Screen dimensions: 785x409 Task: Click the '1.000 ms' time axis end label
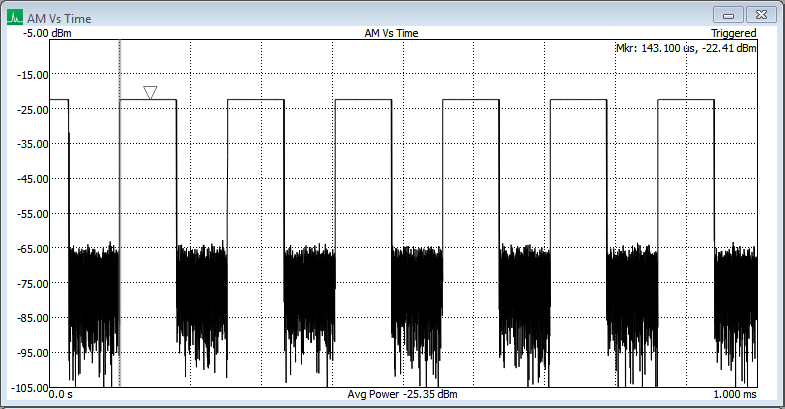[x=735, y=394]
